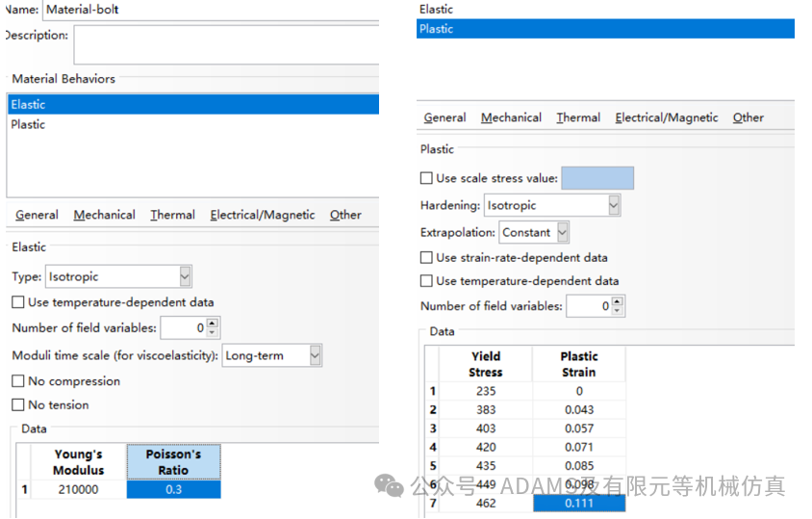Click Elastic field variables number box
This screenshot has height=519, width=812.
point(184,327)
